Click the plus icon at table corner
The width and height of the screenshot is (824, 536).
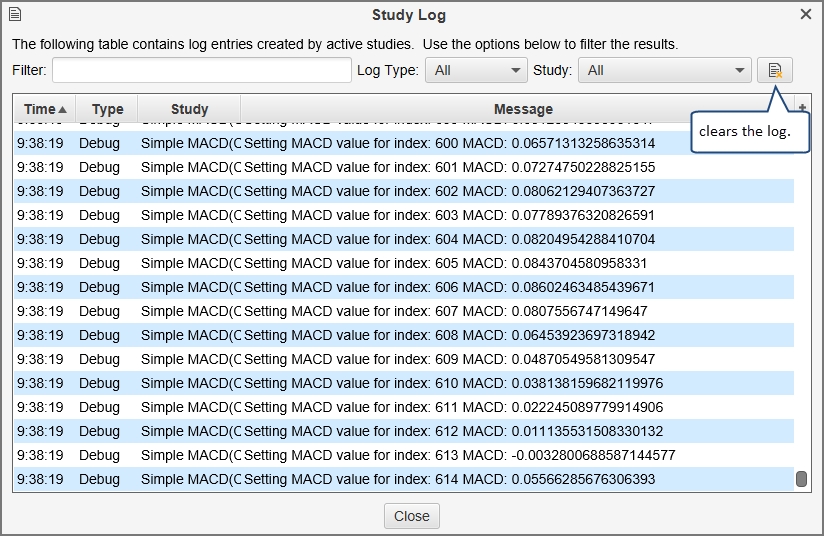(x=802, y=107)
